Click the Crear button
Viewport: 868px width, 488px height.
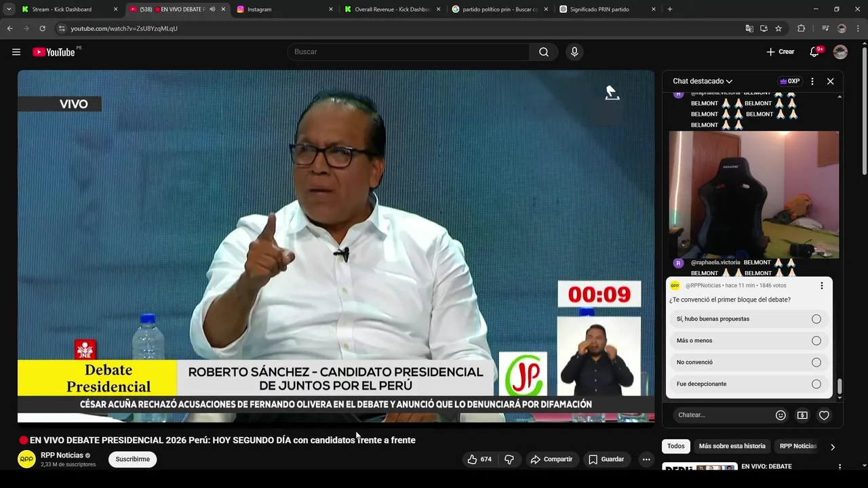(780, 52)
